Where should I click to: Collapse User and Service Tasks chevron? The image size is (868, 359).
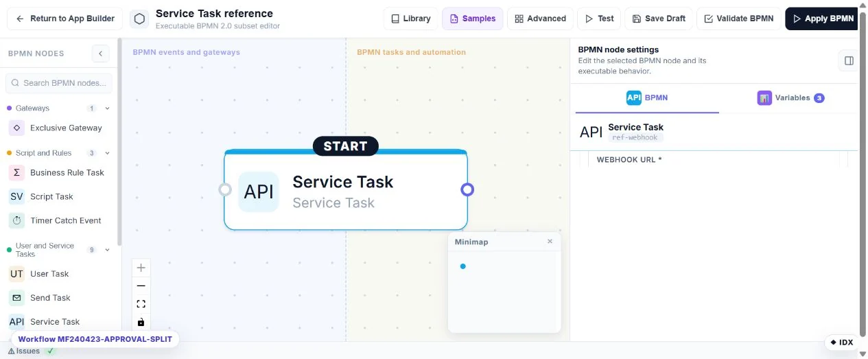107,250
